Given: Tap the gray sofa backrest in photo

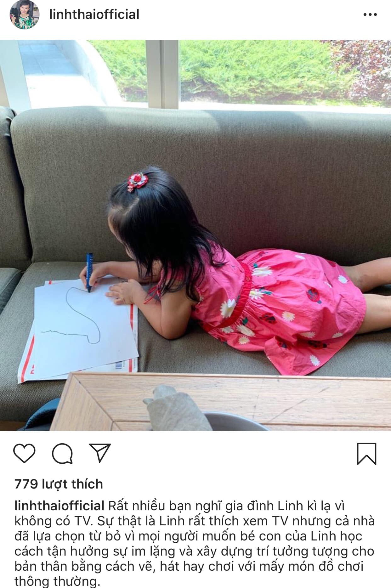Looking at the screenshot, I should 201,176.
